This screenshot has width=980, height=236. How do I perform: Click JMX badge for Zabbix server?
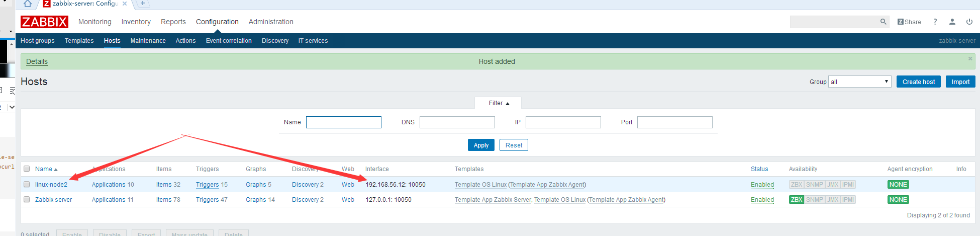click(833, 200)
